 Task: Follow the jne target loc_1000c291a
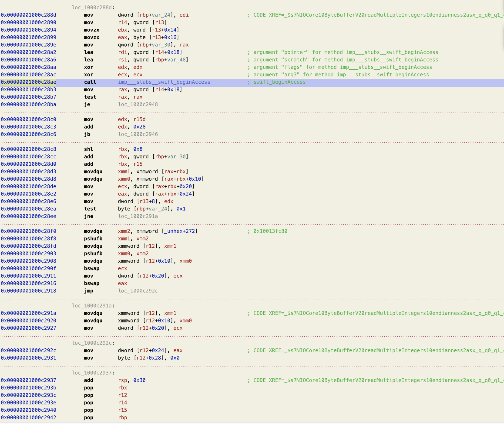(138, 216)
